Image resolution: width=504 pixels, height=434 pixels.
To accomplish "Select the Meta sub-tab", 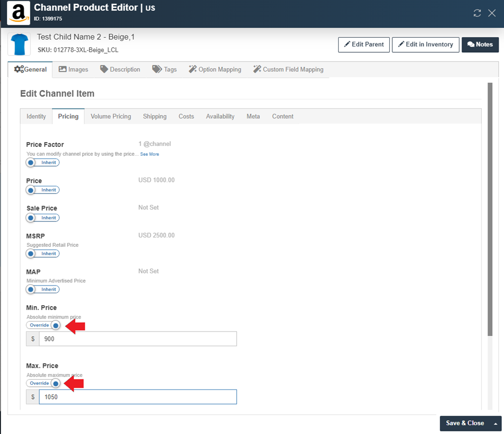I will (x=253, y=116).
